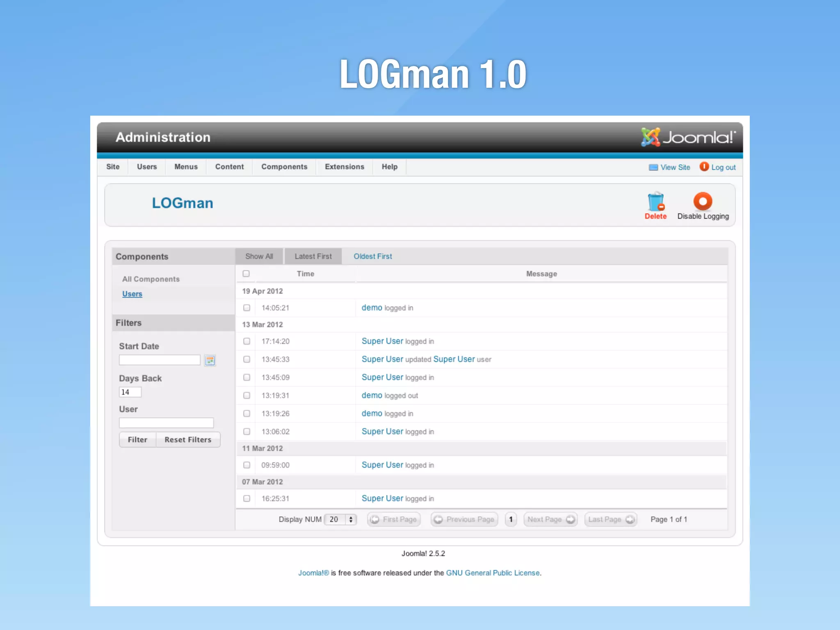Click the first Super User link in 13:45:33 row
The image size is (840, 630).
382,359
